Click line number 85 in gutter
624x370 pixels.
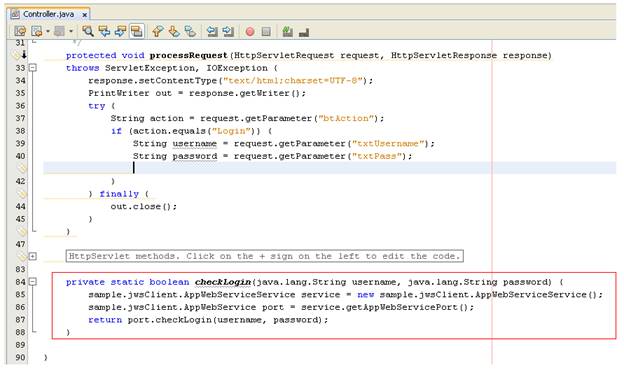tap(20, 294)
